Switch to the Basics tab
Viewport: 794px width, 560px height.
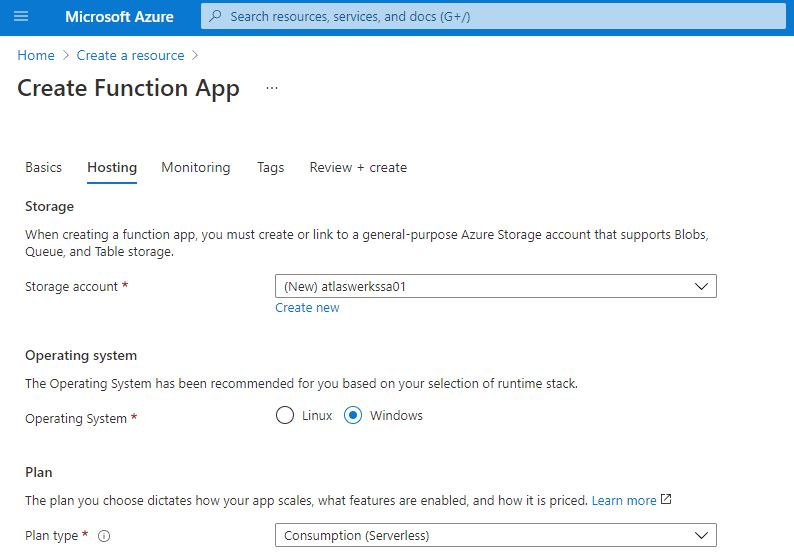tap(44, 168)
